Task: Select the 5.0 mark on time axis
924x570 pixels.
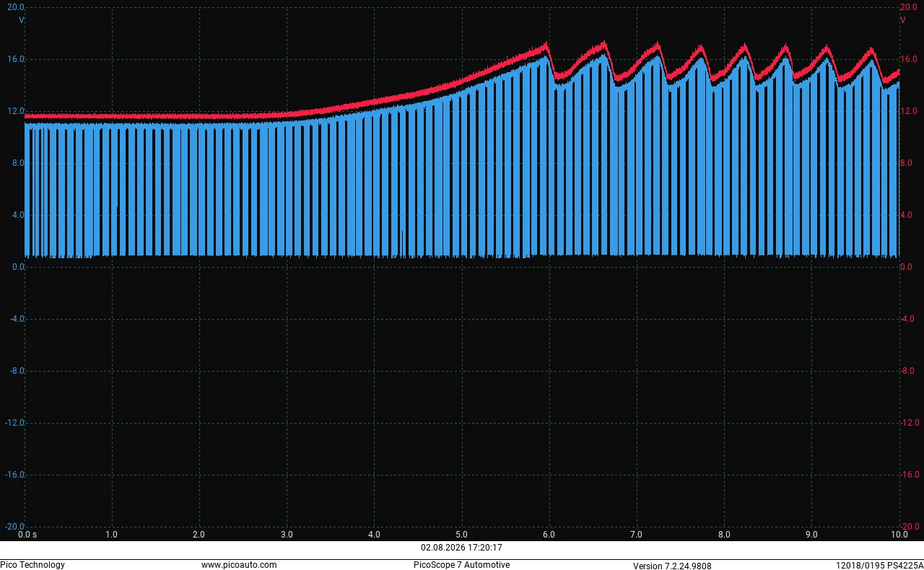Action: click(x=461, y=535)
